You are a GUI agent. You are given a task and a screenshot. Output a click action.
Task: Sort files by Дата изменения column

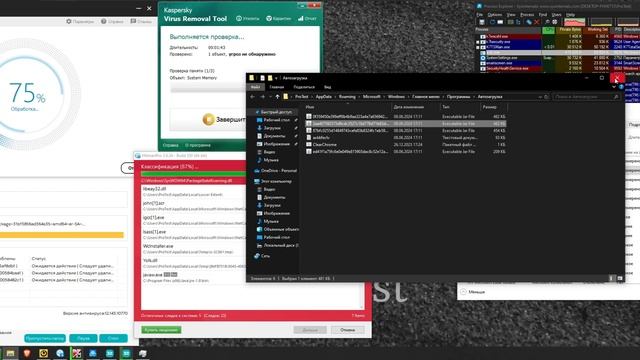pyautogui.click(x=409, y=107)
